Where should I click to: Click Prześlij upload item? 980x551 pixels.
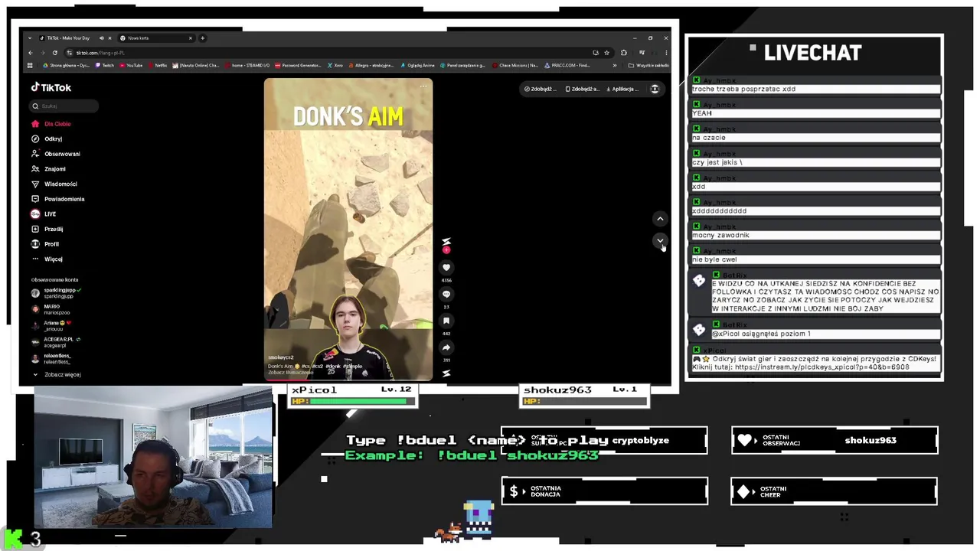[47, 229]
